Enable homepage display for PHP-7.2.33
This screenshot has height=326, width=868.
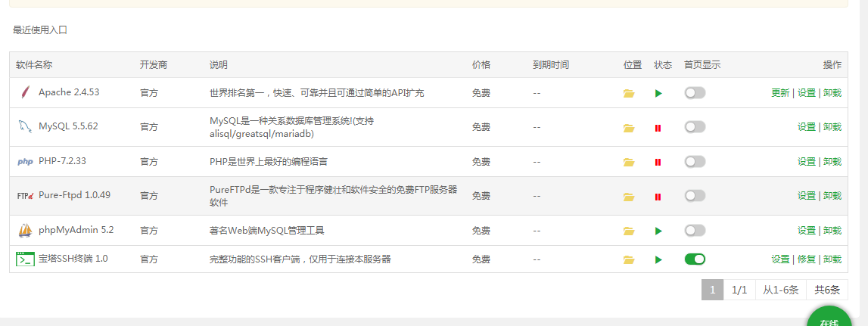pos(695,162)
